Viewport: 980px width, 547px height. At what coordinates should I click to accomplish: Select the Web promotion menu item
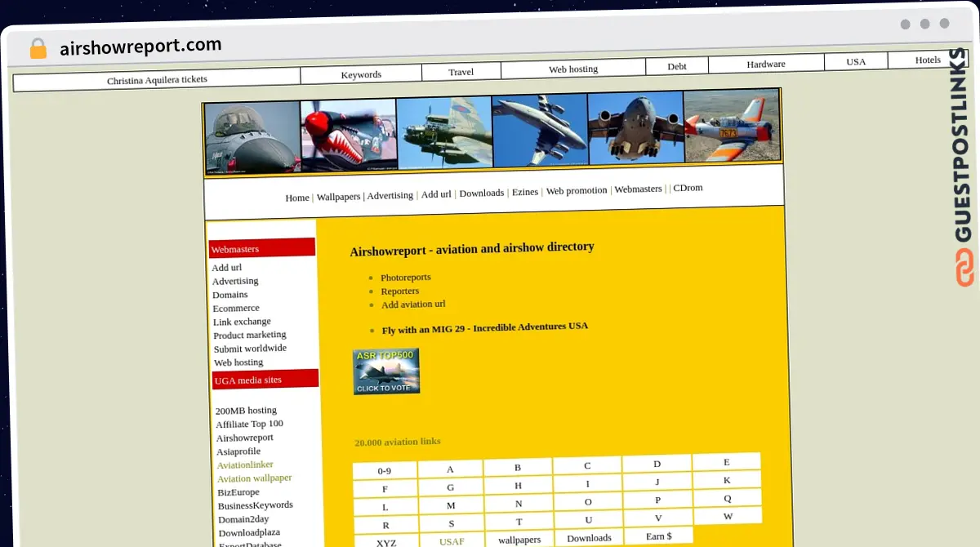pyautogui.click(x=577, y=190)
